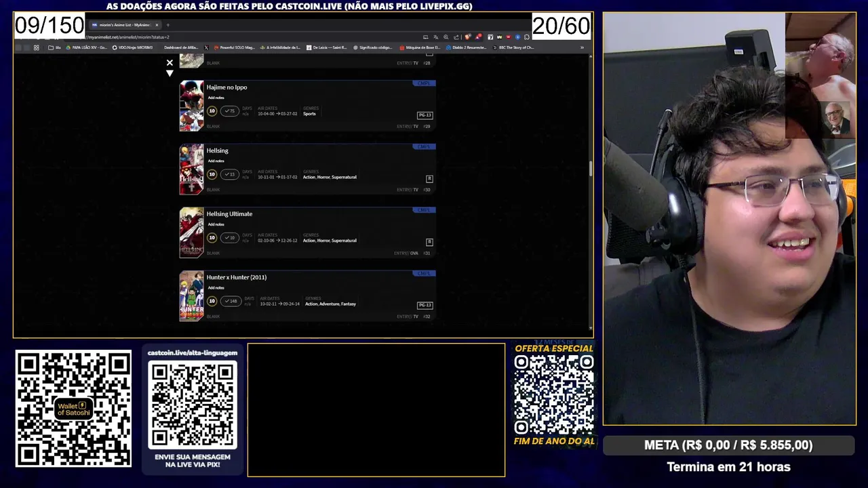Change the score 10 on Hajime no Ippo

(x=212, y=111)
